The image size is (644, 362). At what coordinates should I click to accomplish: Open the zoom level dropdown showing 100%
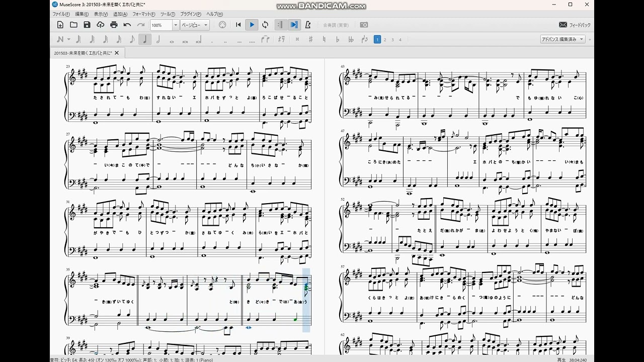click(176, 25)
